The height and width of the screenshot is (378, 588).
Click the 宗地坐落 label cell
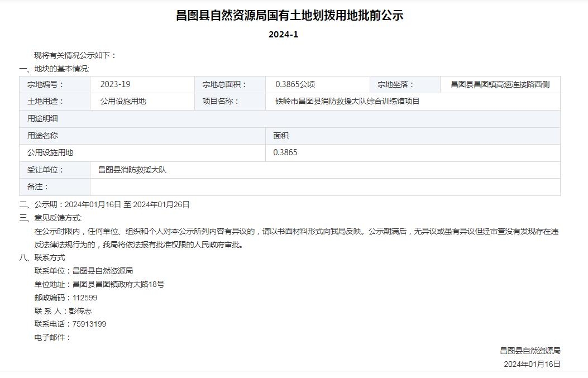405,84
